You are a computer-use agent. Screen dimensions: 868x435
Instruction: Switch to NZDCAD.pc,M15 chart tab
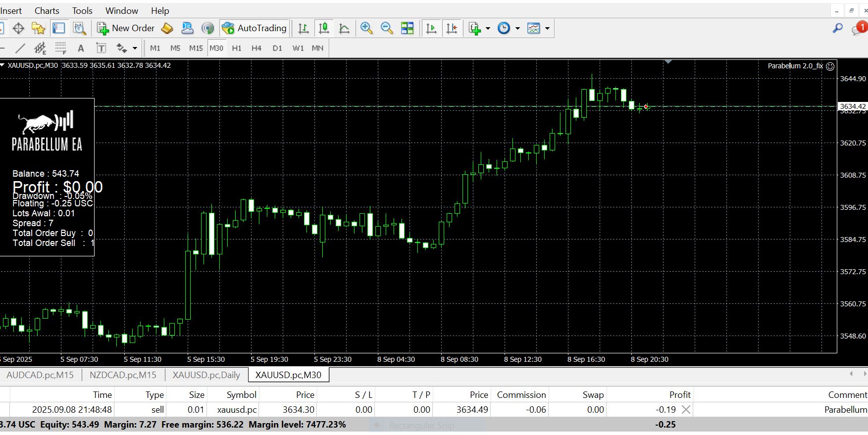[123, 375]
